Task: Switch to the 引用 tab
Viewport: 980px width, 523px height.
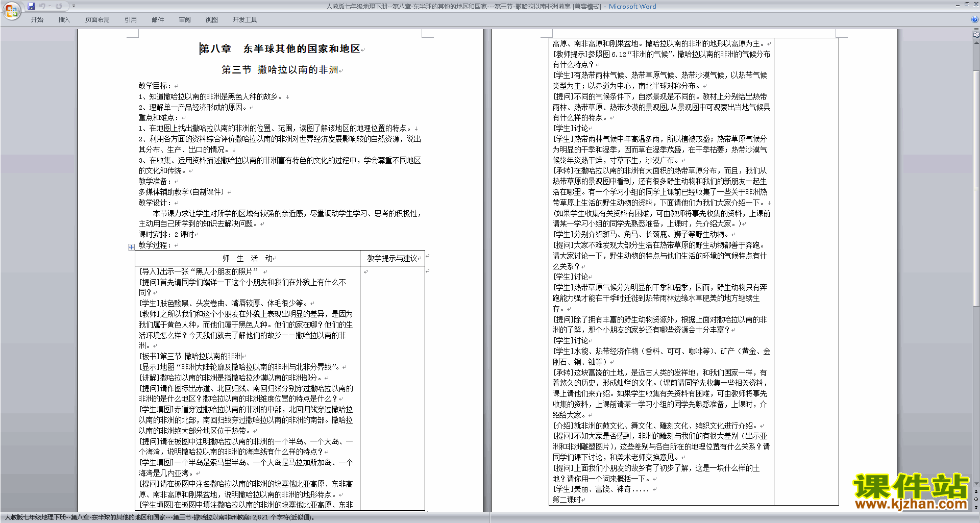Action: pyautogui.click(x=130, y=19)
